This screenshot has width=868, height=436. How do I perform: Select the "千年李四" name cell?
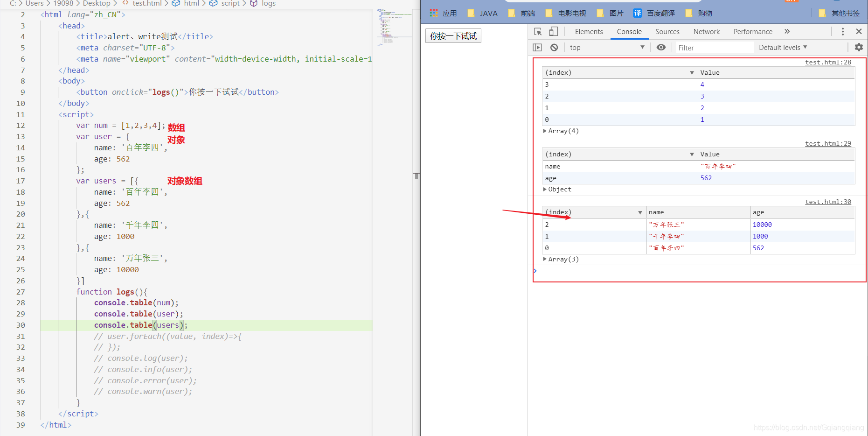click(x=698, y=236)
